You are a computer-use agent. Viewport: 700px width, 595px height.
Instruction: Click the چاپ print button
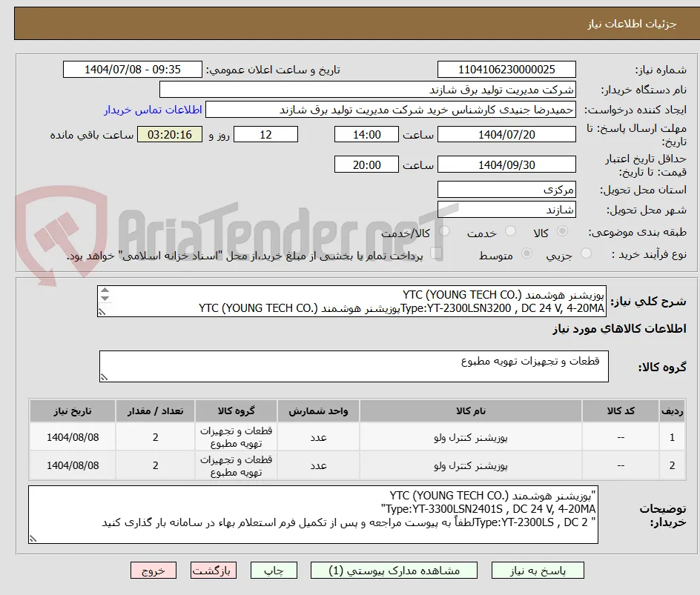pos(274,571)
